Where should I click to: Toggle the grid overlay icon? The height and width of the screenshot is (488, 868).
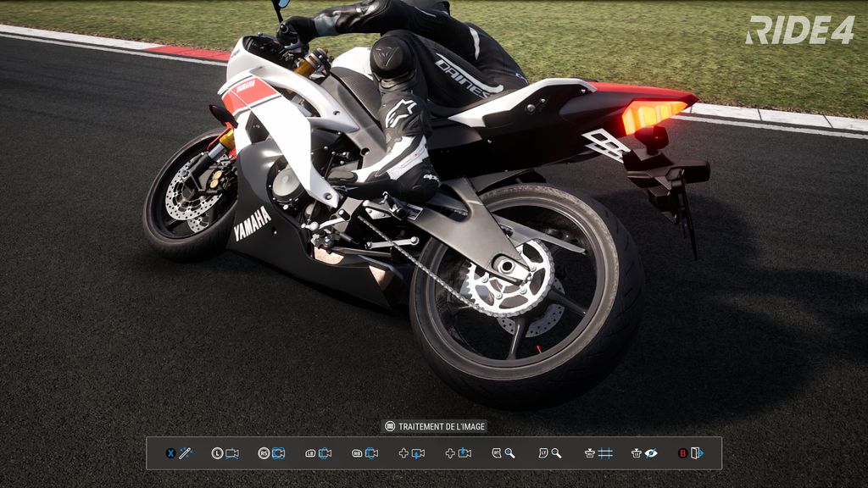[605, 453]
